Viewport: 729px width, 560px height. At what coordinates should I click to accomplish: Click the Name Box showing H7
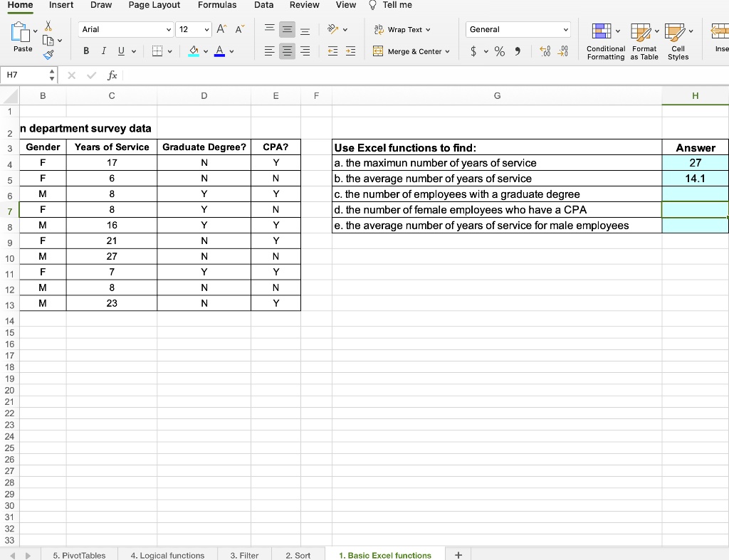click(x=28, y=75)
